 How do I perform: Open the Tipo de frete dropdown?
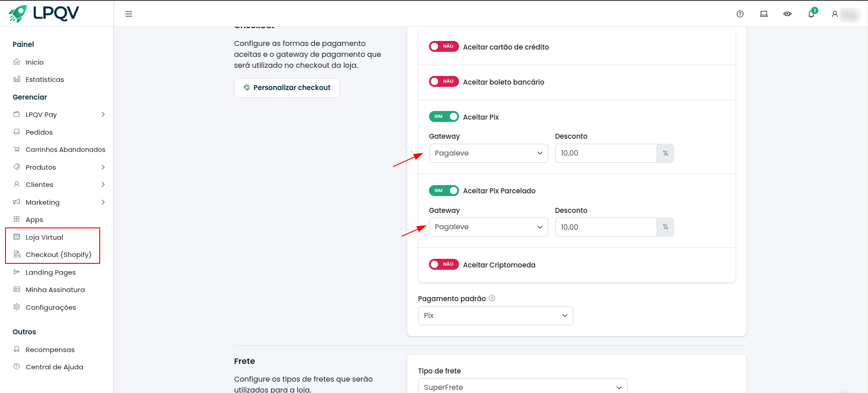522,387
